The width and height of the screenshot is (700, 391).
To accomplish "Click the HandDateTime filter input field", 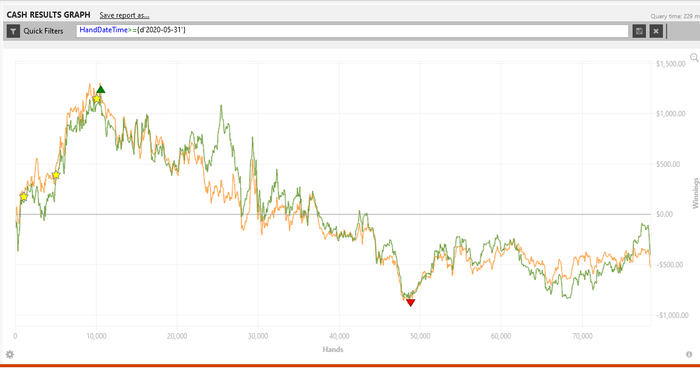I will point(352,31).
